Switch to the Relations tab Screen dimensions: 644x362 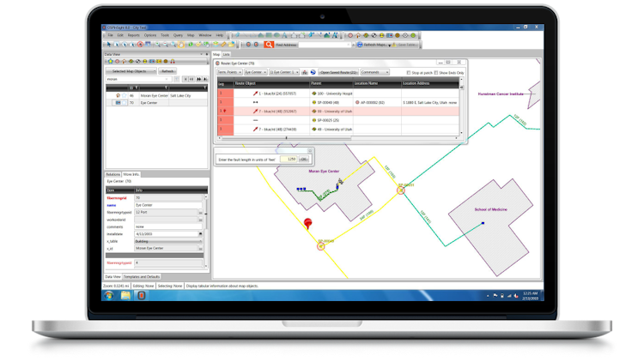pos(113,174)
